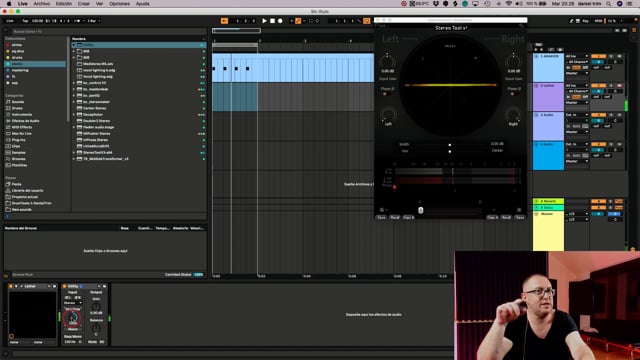The height and width of the screenshot is (360, 640).
Task: Open Spotlight search in menu bar
Action: click(x=609, y=4)
